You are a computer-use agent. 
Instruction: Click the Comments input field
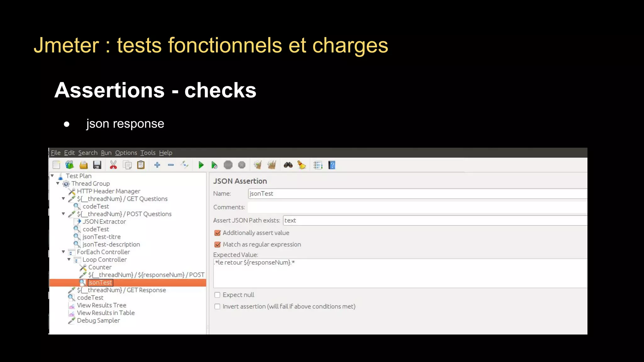tap(418, 207)
